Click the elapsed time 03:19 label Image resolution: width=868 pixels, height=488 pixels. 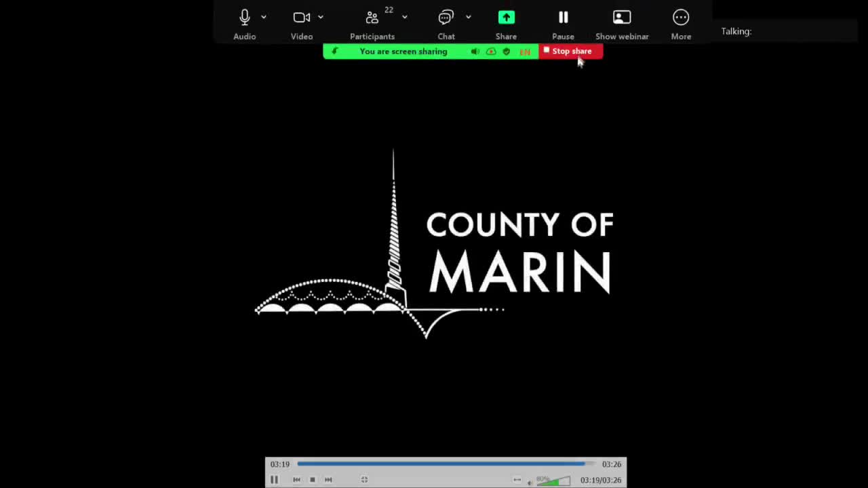pyautogui.click(x=280, y=464)
